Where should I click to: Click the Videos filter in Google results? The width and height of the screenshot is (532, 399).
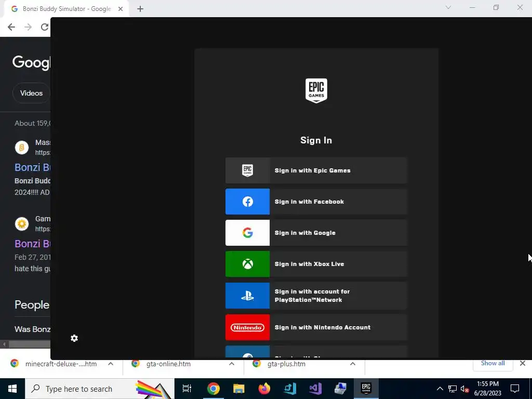[x=31, y=93]
